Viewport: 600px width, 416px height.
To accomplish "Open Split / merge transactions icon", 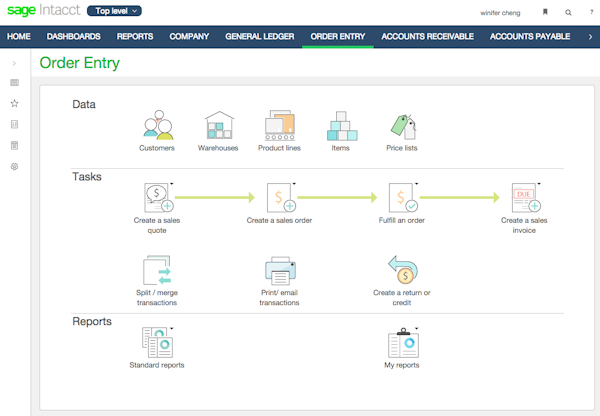I will click(x=157, y=270).
